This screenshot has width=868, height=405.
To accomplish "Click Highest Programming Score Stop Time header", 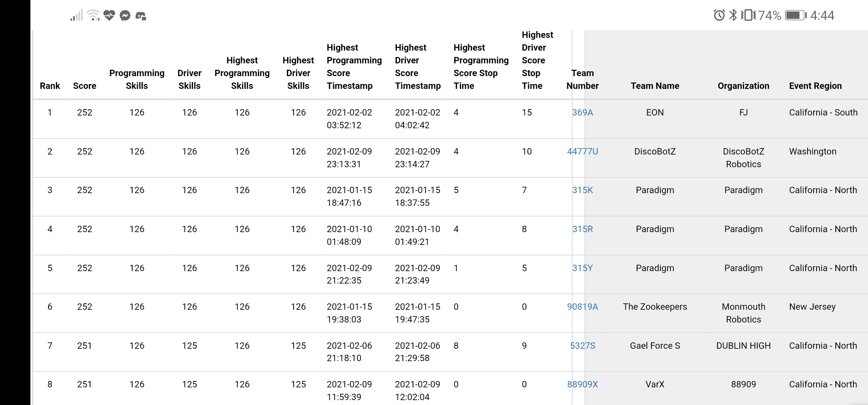I will tap(481, 67).
